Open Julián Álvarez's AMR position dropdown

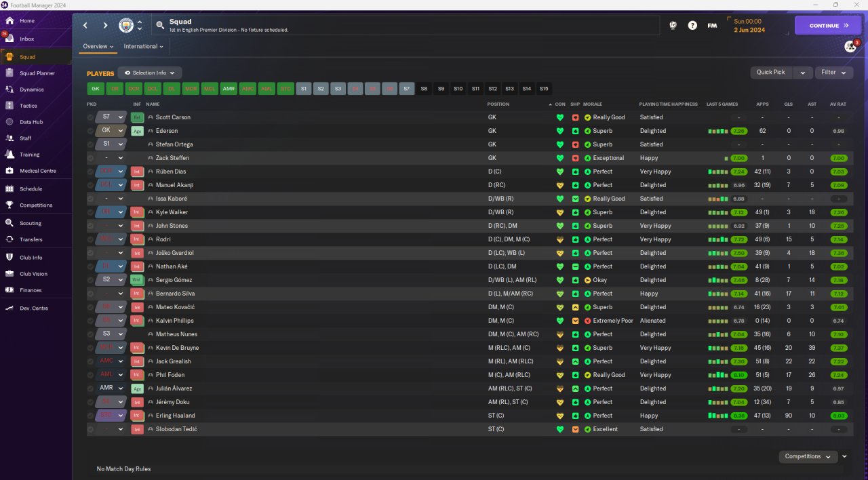pos(112,388)
